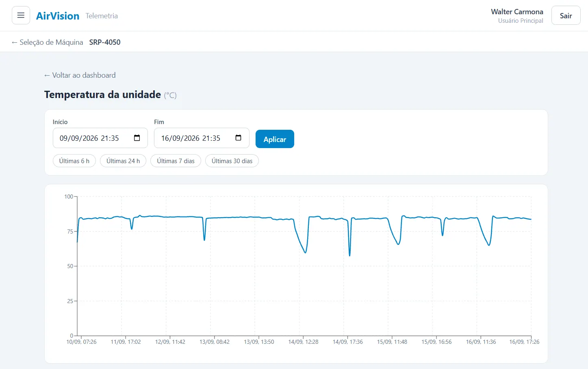The width and height of the screenshot is (588, 369).
Task: Open the hamburger navigation menu
Action: (x=21, y=15)
